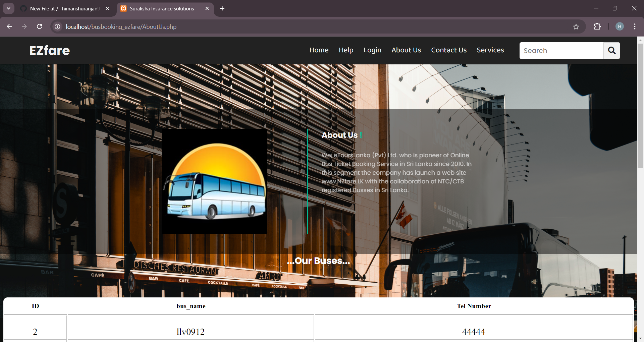Viewport: 644px width, 342px height.
Task: Open the Login page
Action: [372, 50]
